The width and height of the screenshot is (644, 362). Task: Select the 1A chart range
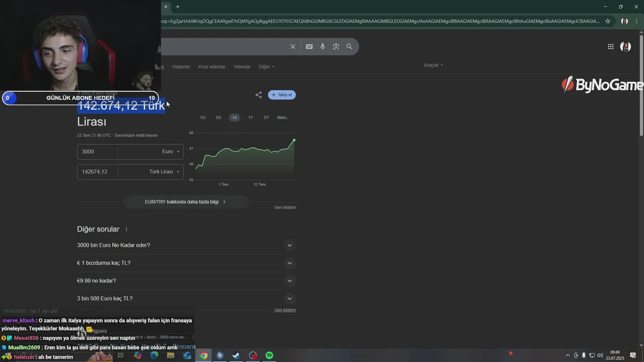coord(234,118)
